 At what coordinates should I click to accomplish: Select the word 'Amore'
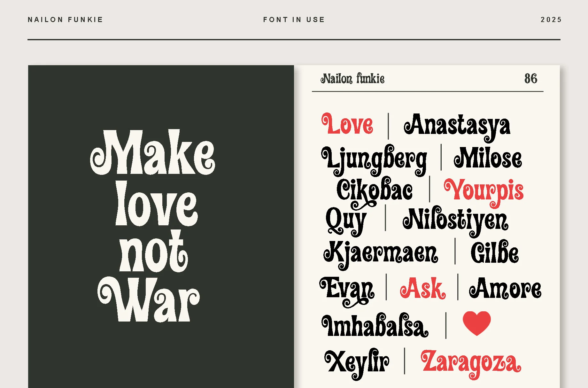[505, 289]
